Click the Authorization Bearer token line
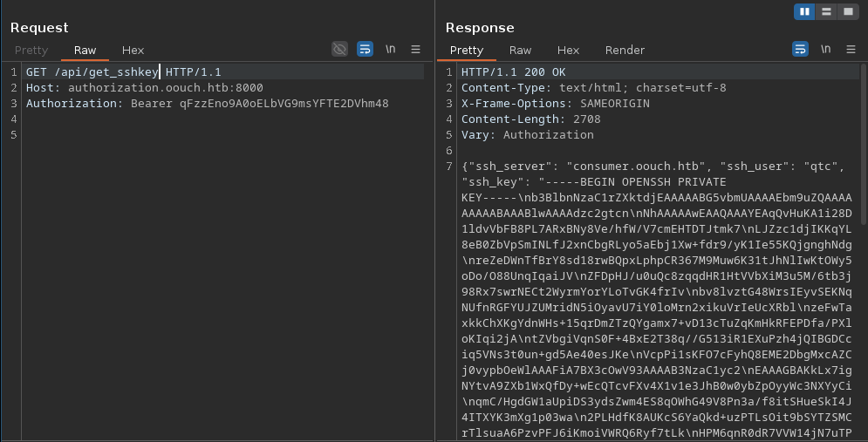Image resolution: width=868 pixels, height=442 pixels. 207,104
